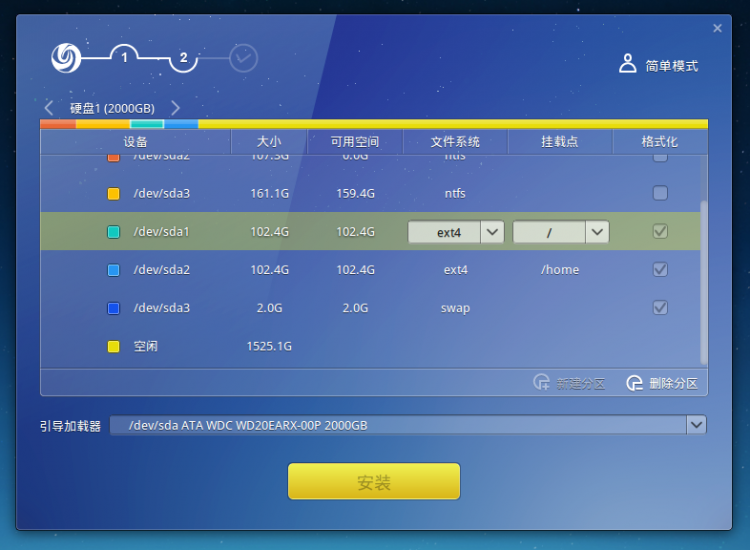Select the 2.0G swap partition row
This screenshot has height=550, width=750.
[300, 308]
